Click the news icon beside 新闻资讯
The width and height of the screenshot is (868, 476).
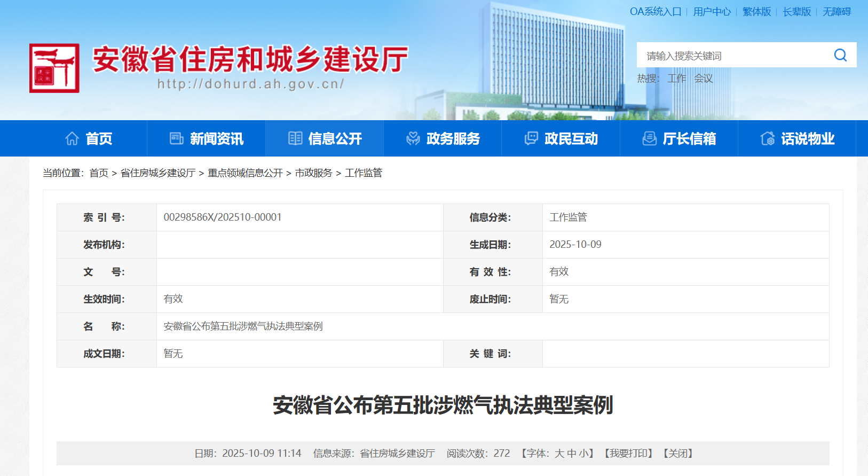176,139
